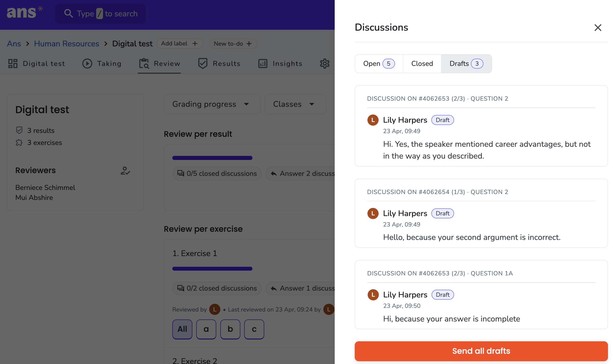The height and width of the screenshot is (364, 613).
Task: Select sub-question a filter
Action: (x=206, y=329)
